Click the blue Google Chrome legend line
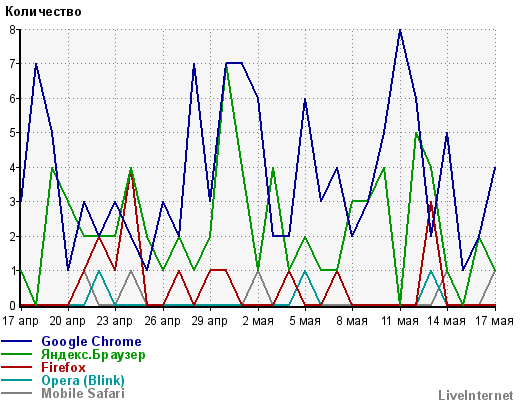520x405 pixels. tap(17, 341)
